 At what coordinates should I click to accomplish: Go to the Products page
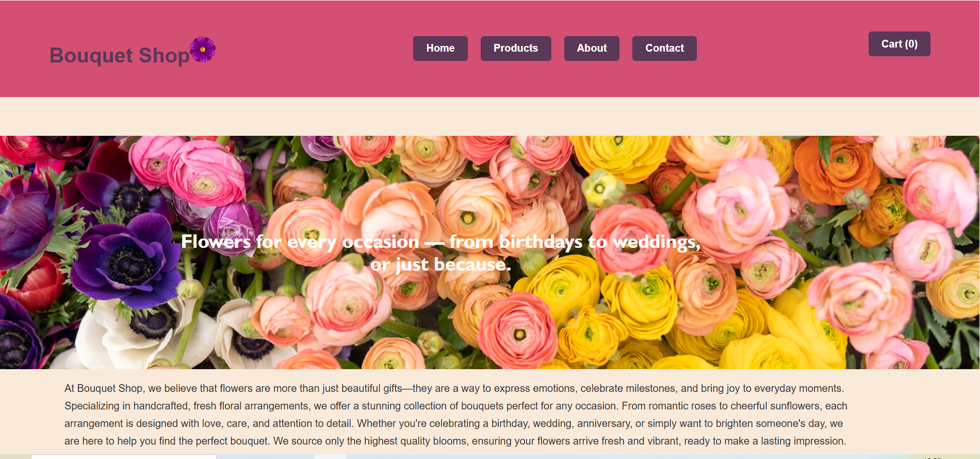pyautogui.click(x=516, y=48)
